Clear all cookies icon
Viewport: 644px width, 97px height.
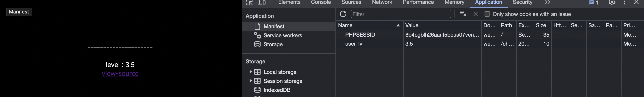coord(463,14)
